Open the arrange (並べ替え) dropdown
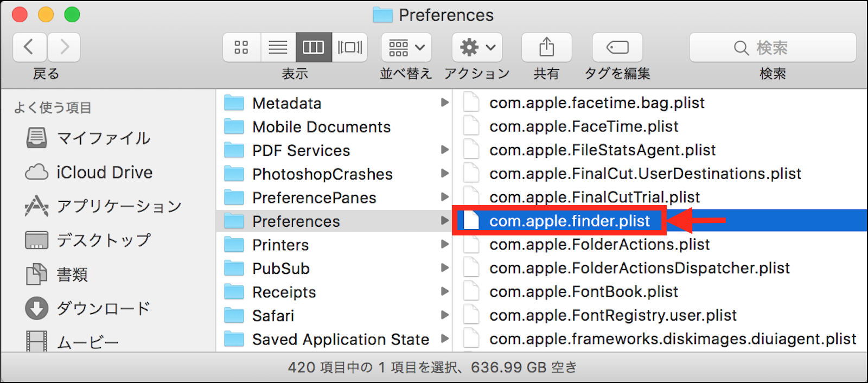The height and width of the screenshot is (383, 868). pos(406,48)
